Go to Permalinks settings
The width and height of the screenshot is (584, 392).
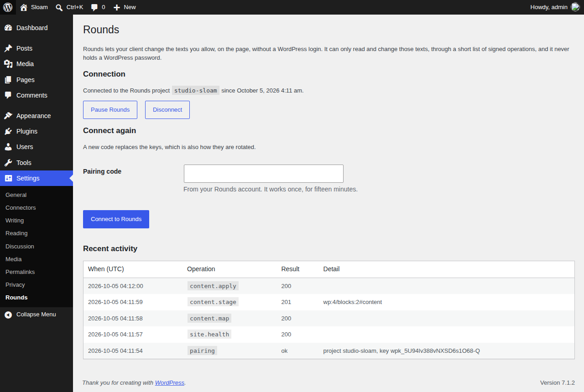point(20,272)
